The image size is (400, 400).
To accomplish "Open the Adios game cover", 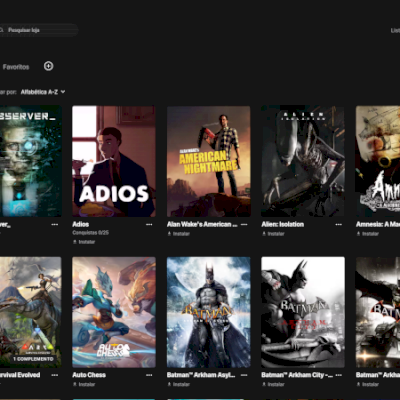I will click(114, 161).
